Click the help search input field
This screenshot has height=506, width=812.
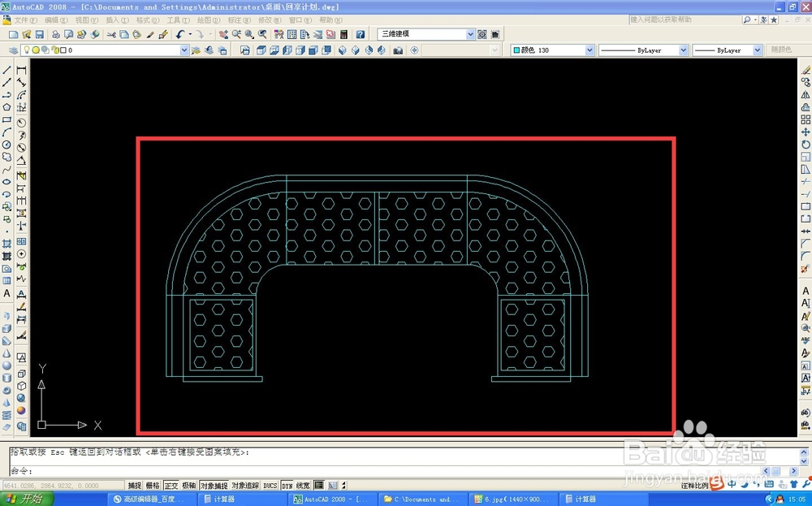tap(685, 19)
